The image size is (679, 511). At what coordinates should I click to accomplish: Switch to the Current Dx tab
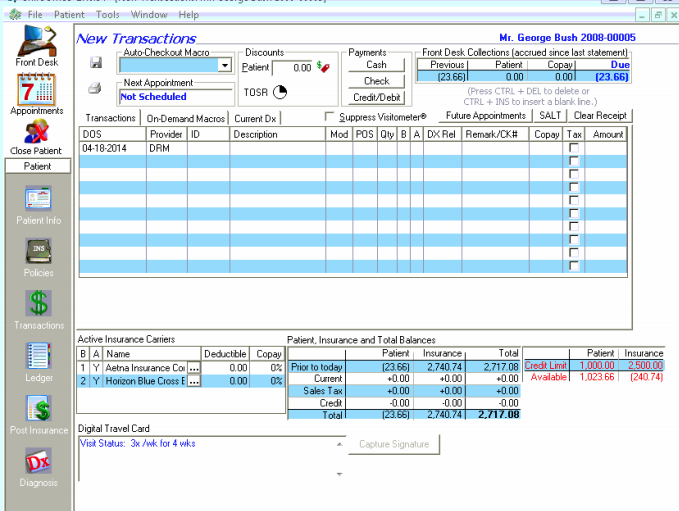coord(255,119)
